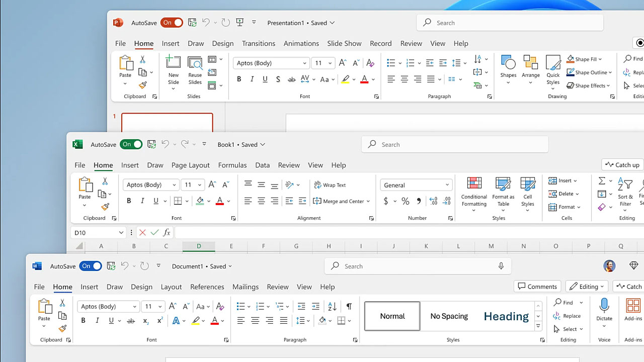This screenshot has height=362, width=644.
Task: Apply the yellow text highlight color in Word
Action: (x=196, y=321)
